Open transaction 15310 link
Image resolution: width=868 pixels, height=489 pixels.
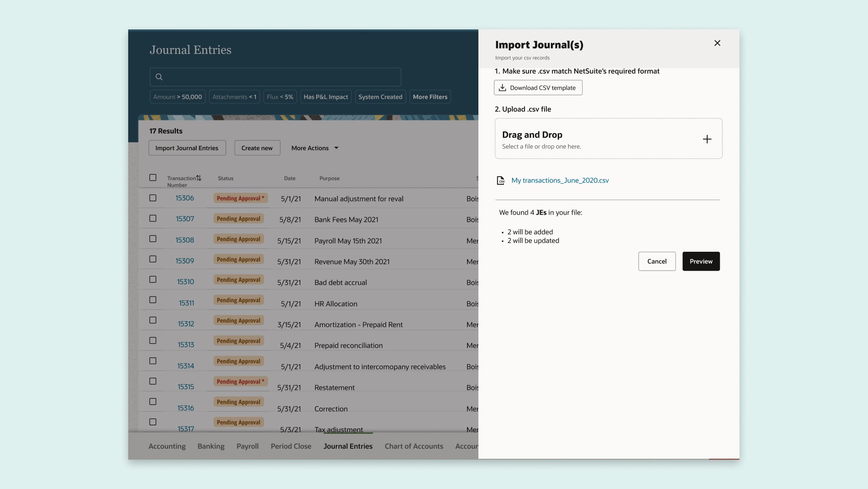[x=185, y=282]
